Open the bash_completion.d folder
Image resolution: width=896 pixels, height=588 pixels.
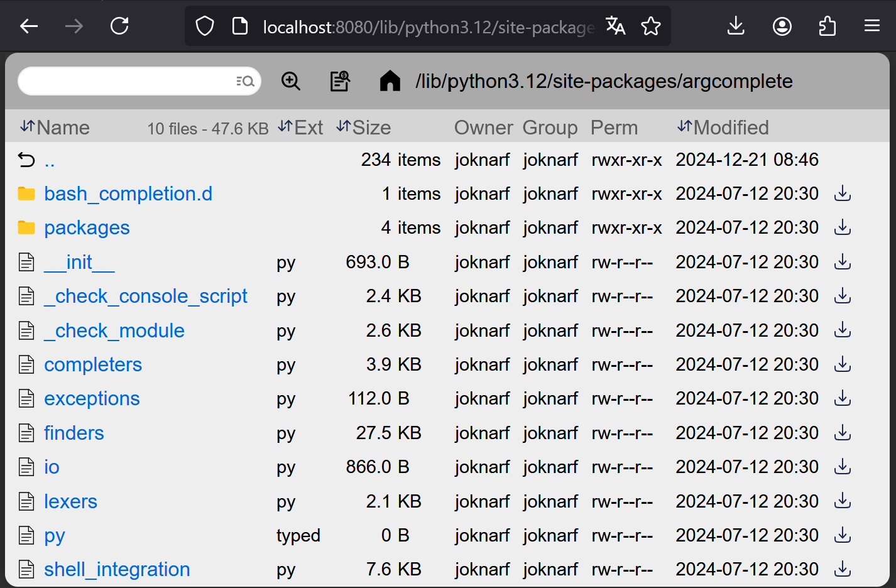pyautogui.click(x=128, y=193)
